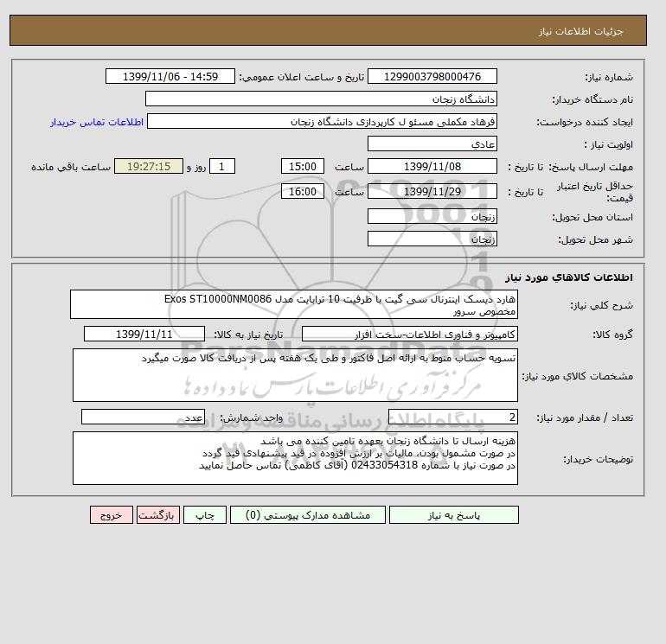Click the اطلاعات کالاهای مورد نیاز section heading

569,277
